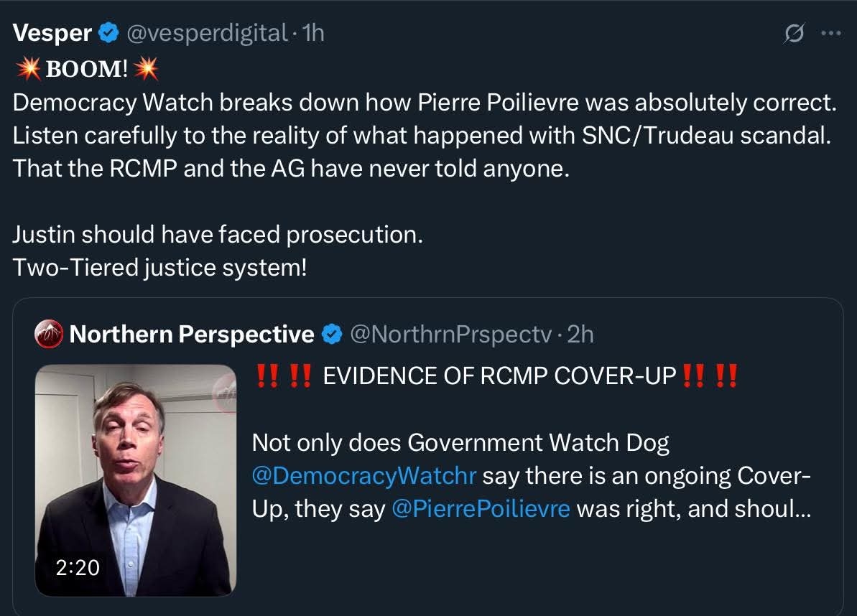Click the collision emoji after BOOM
Viewport: 857px width, 616px height.
(x=146, y=69)
